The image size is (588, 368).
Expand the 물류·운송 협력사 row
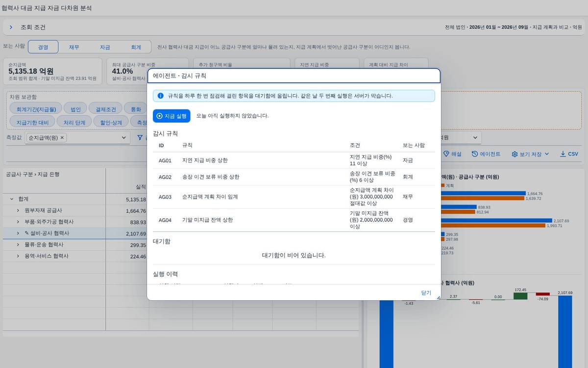click(x=18, y=244)
